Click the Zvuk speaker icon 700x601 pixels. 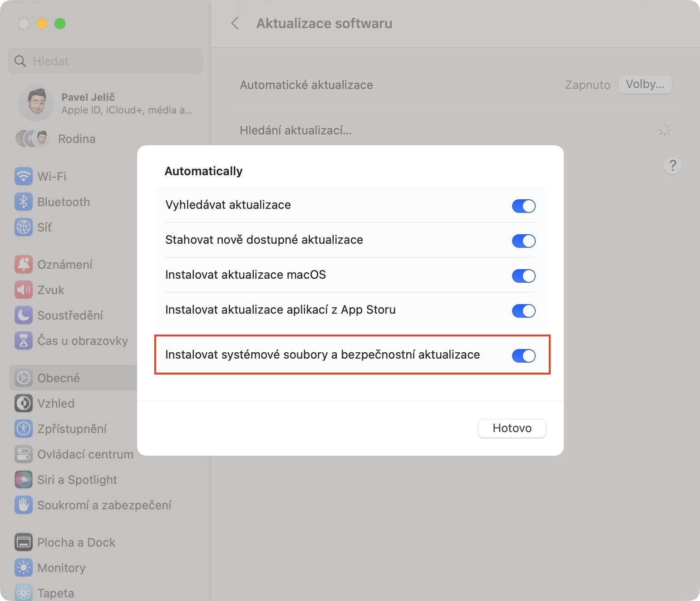[x=24, y=290]
